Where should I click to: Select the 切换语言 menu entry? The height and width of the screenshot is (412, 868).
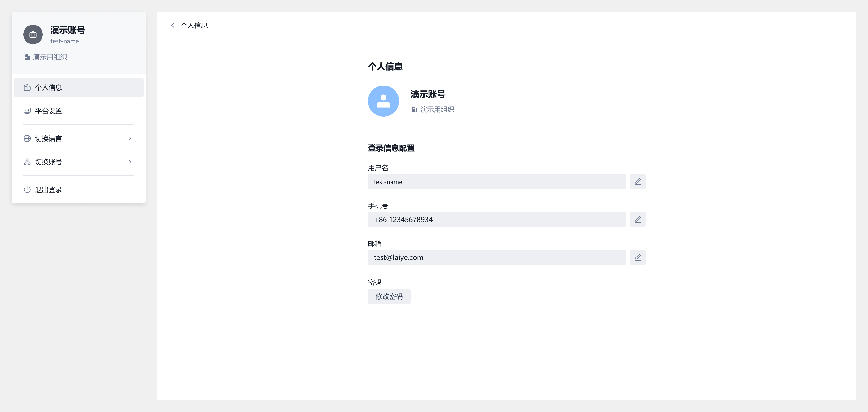click(x=78, y=138)
